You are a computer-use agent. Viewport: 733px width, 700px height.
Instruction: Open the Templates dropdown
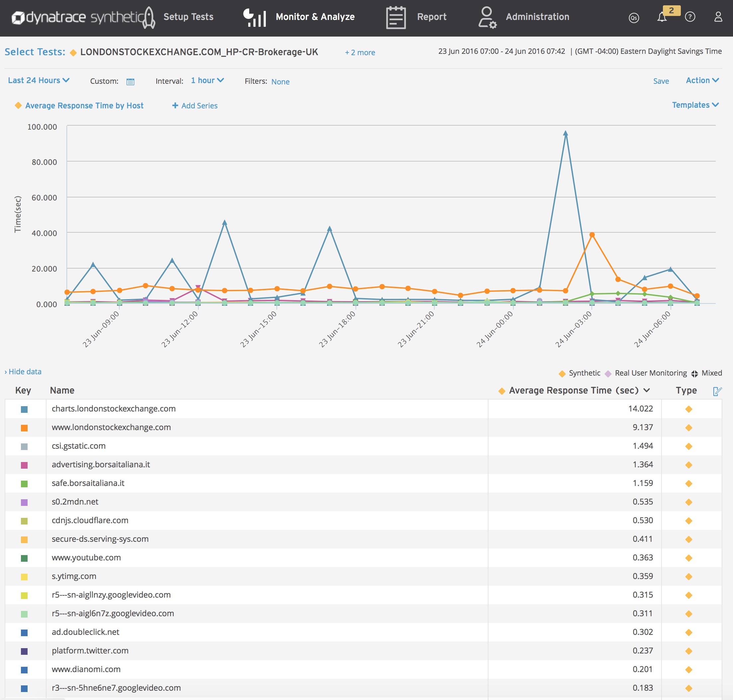coord(695,105)
